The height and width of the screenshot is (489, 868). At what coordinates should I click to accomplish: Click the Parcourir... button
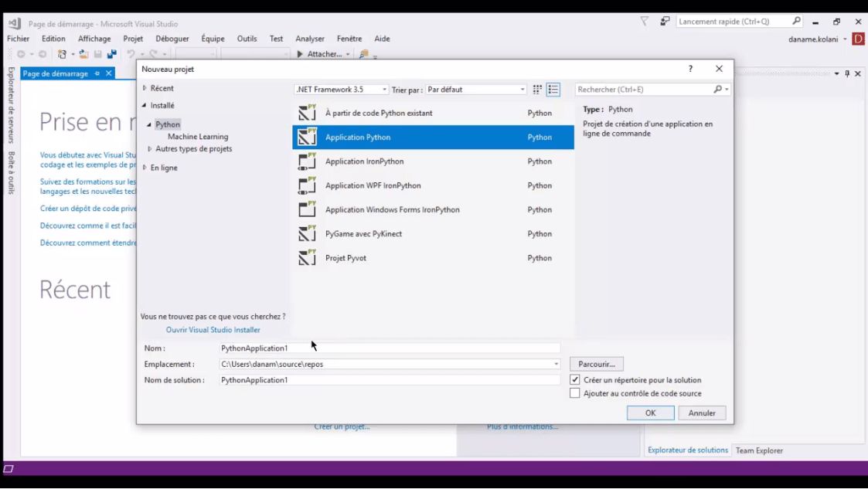click(x=597, y=364)
